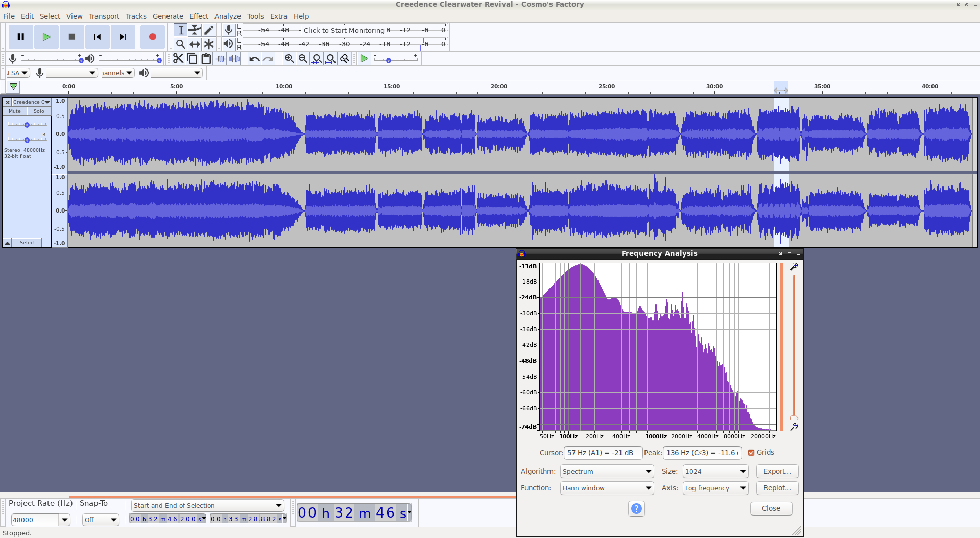Toggle the Mute button on the track
Viewport: 980px width, 538px height.
(x=15, y=111)
